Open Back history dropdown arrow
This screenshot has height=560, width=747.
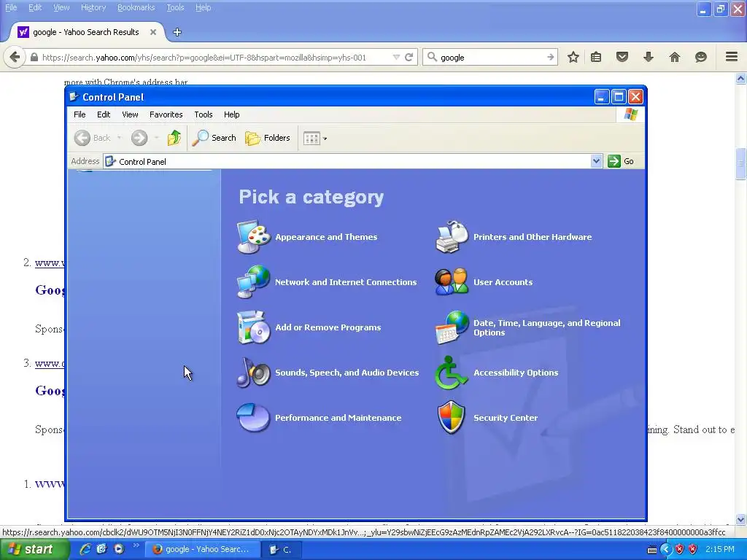(119, 138)
